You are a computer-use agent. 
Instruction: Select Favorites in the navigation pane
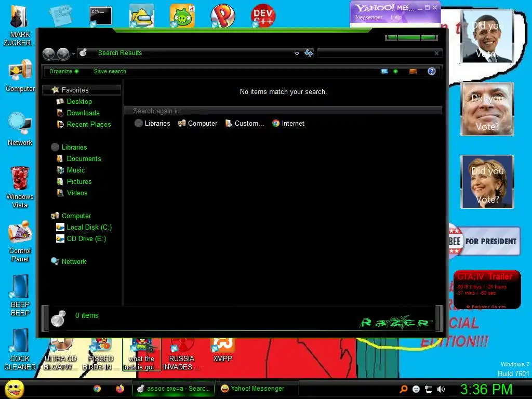point(82,90)
